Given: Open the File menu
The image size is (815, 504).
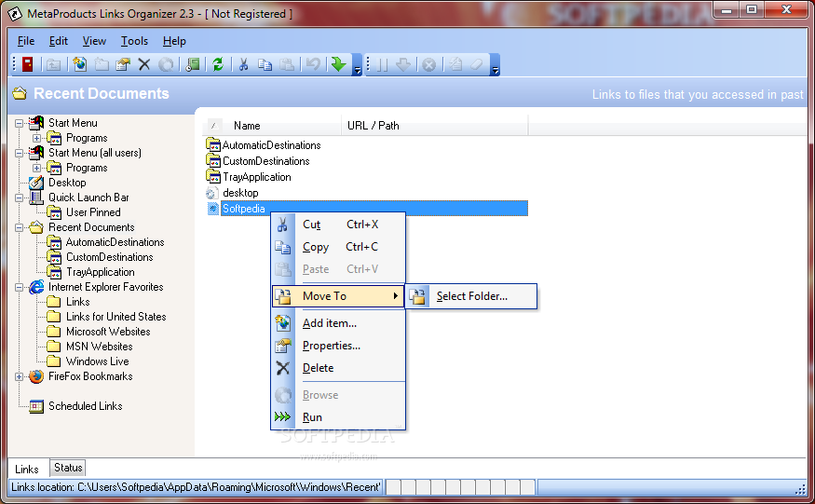Looking at the screenshot, I should (x=26, y=41).
